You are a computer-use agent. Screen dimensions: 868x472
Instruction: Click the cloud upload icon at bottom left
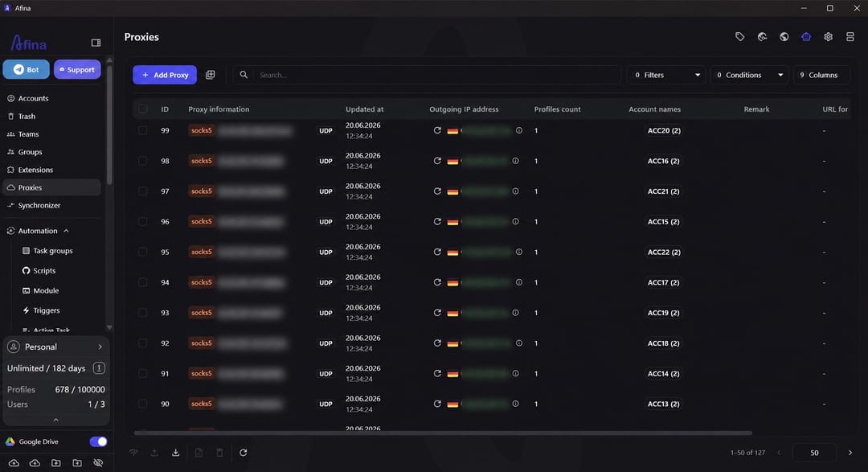point(14,462)
